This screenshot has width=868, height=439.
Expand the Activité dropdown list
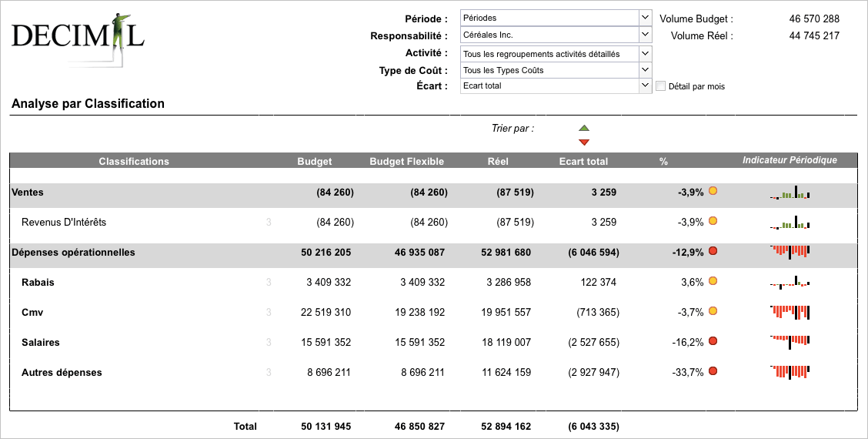(556, 54)
